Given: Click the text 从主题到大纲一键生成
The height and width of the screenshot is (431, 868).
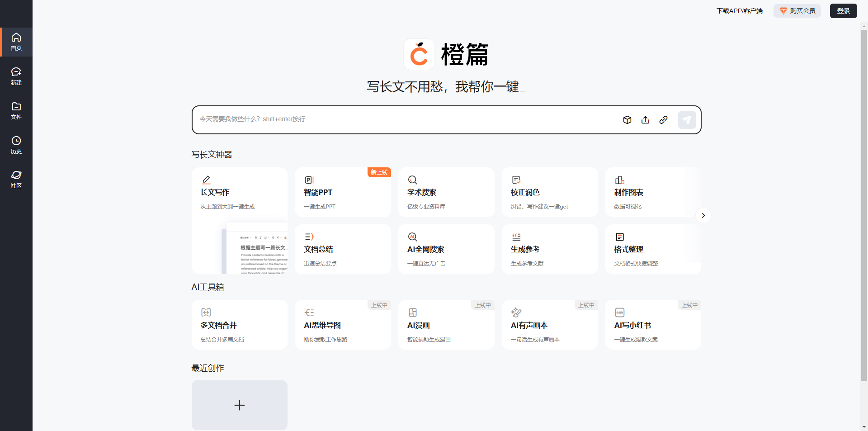Looking at the screenshot, I should point(227,207).
